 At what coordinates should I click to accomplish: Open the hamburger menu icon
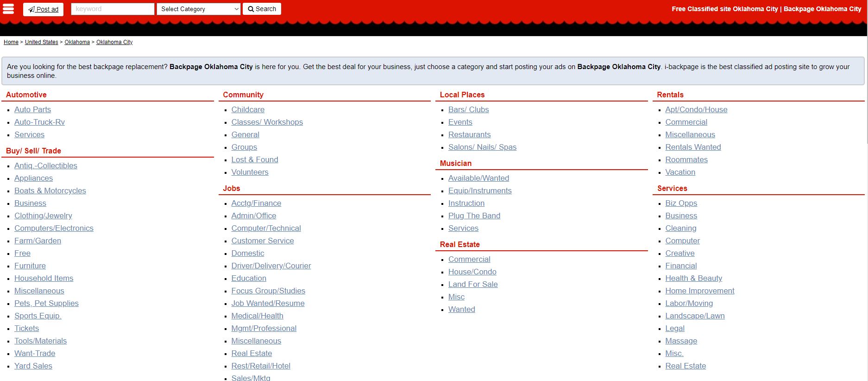pos(8,9)
